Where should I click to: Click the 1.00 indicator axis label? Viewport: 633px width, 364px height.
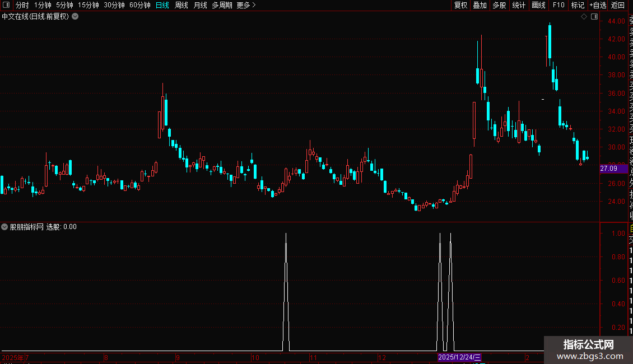[618, 234]
